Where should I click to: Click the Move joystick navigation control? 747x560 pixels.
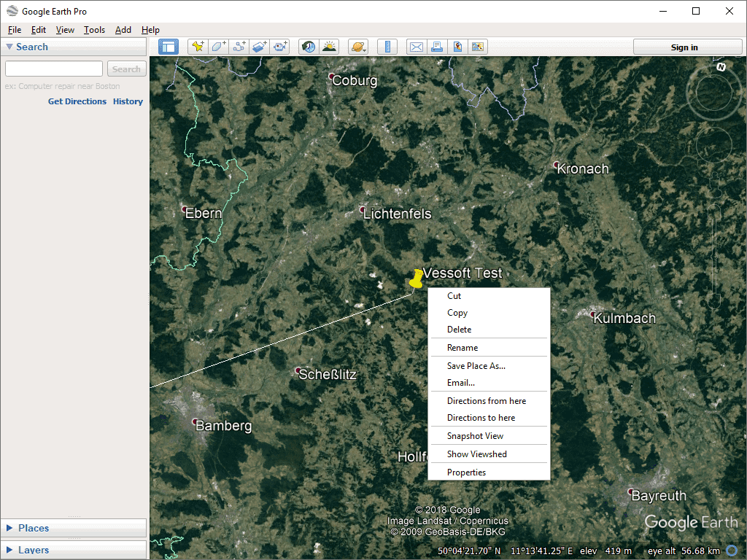tap(713, 145)
